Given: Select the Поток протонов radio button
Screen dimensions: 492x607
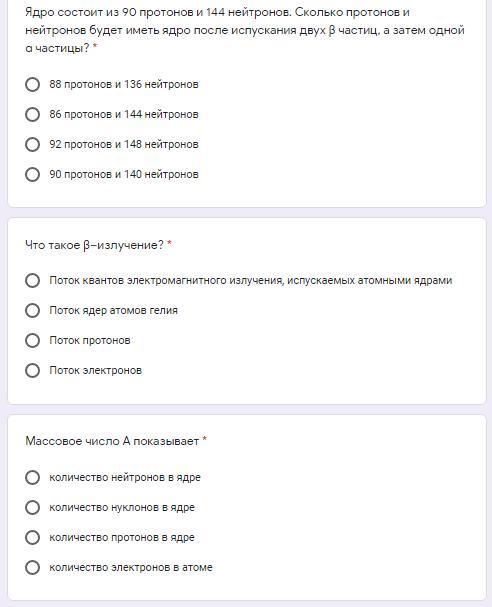Looking at the screenshot, I should (x=33, y=341).
